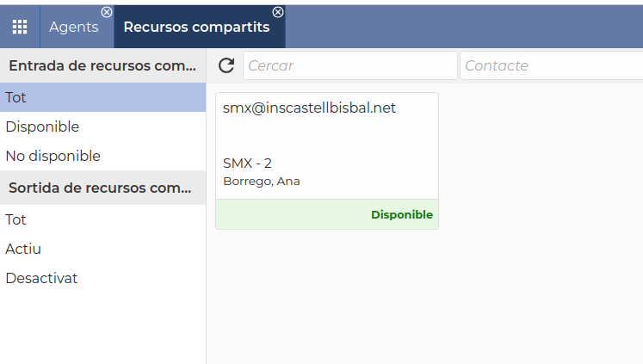The height and width of the screenshot is (364, 643).
Task: Click the green Disponible status bar
Action: tap(327, 214)
